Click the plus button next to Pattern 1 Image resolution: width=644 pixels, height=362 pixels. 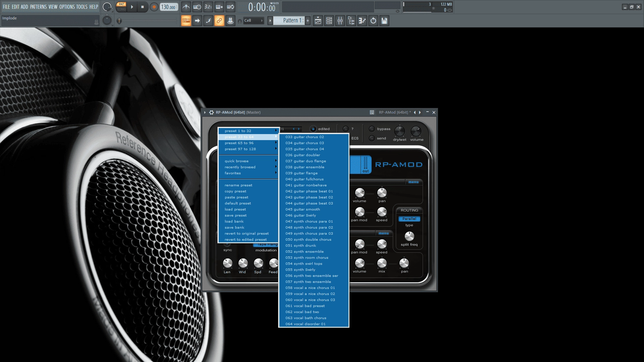[x=308, y=21]
